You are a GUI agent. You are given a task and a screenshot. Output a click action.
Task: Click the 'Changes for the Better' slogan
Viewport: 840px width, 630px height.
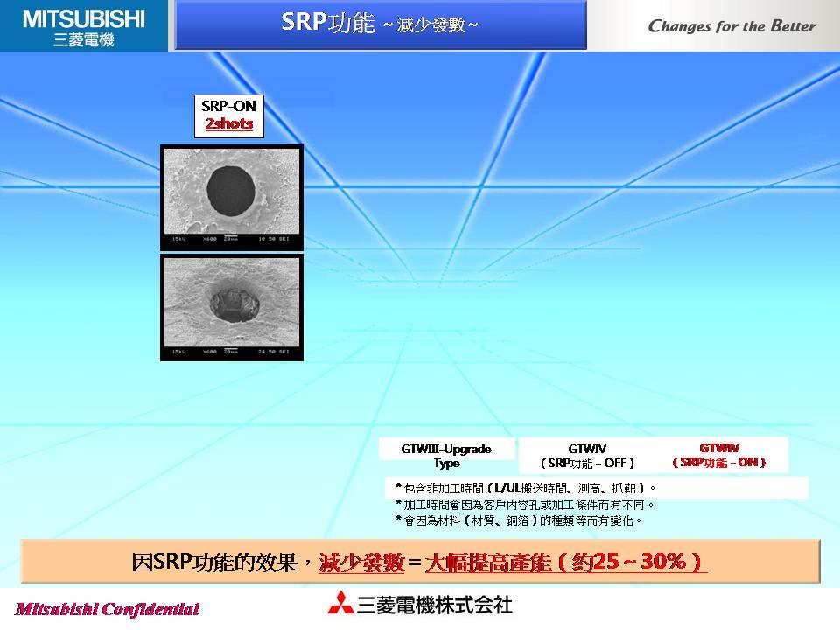[731, 26]
